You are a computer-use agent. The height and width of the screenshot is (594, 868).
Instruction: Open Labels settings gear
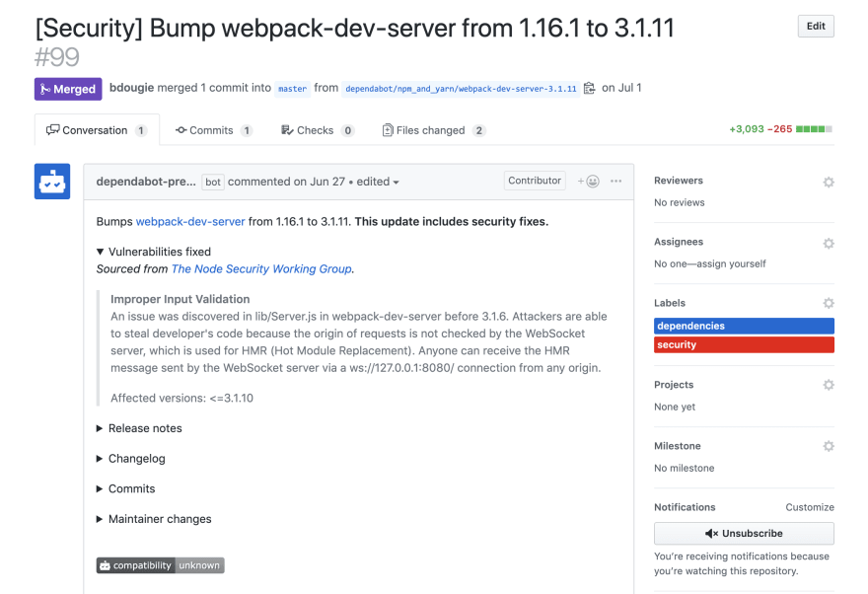tap(829, 303)
